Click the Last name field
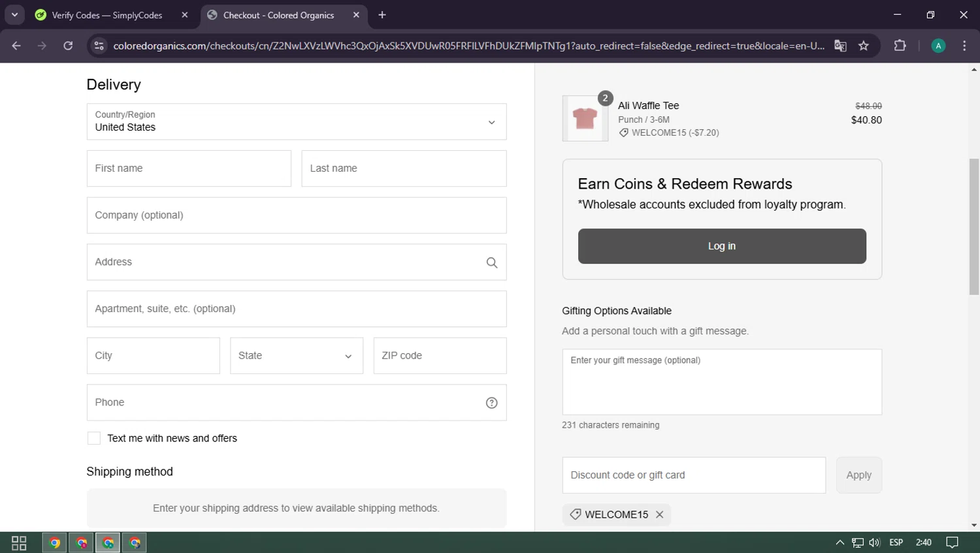This screenshot has width=980, height=553. [404, 168]
